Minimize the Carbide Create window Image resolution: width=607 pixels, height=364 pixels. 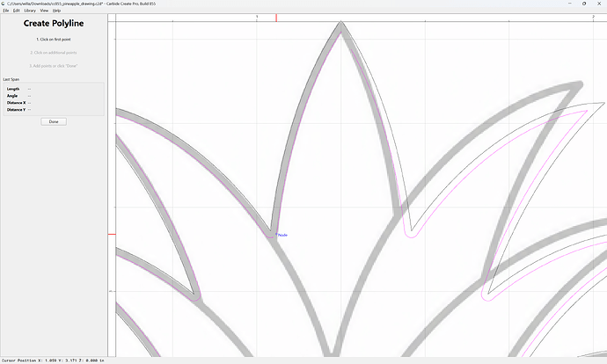pos(569,4)
